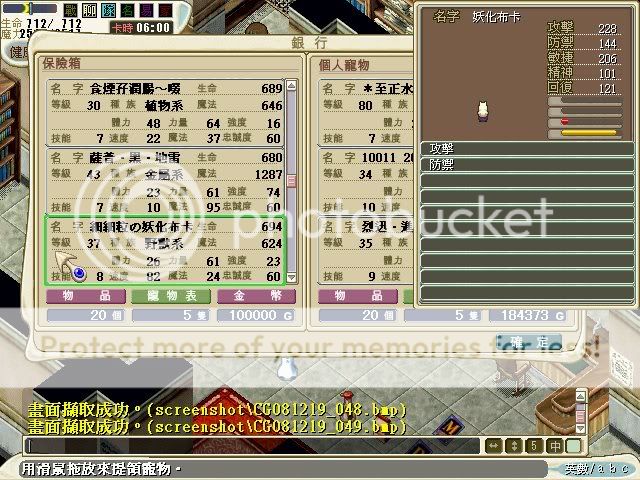Click the safe box pet list scrollbar
The width and height of the screenshot is (640, 480).
pos(292,180)
